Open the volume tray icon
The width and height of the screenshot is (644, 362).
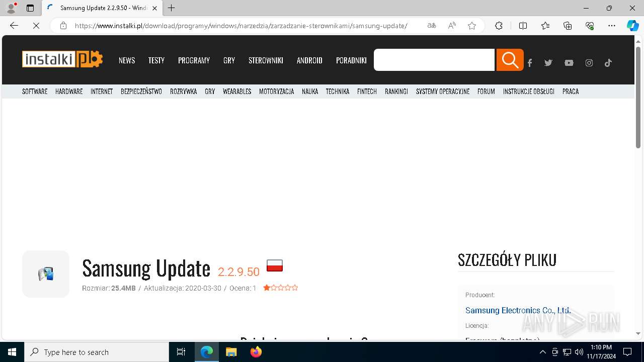(579, 352)
